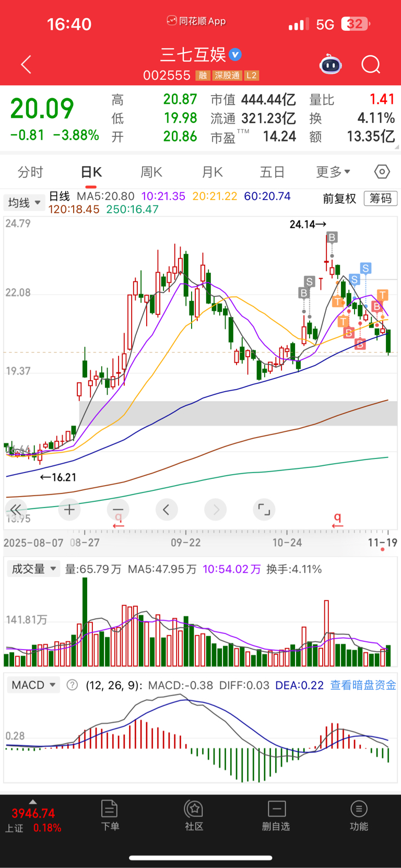Open MACD help question mark icon
The height and width of the screenshot is (868, 401).
pos(73,685)
